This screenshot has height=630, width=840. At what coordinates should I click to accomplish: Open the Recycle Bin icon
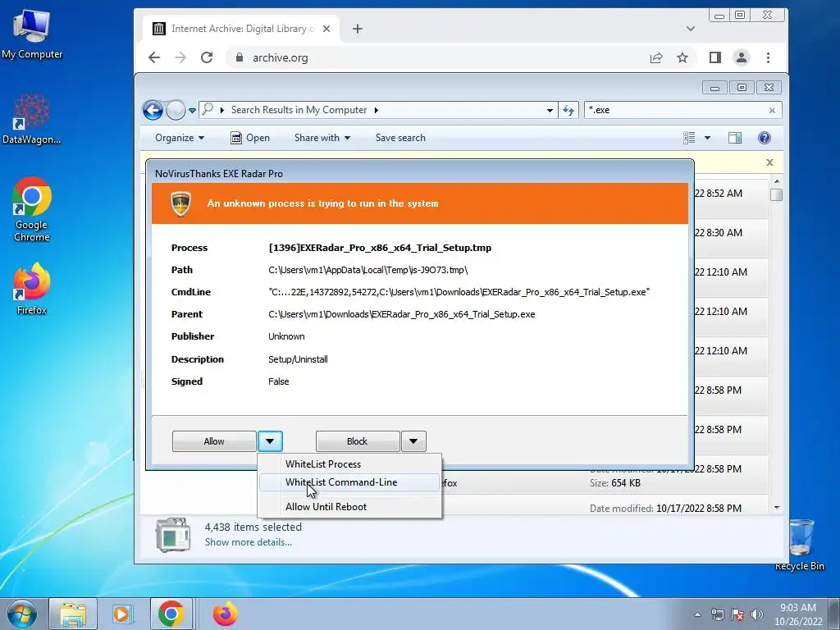(x=800, y=545)
